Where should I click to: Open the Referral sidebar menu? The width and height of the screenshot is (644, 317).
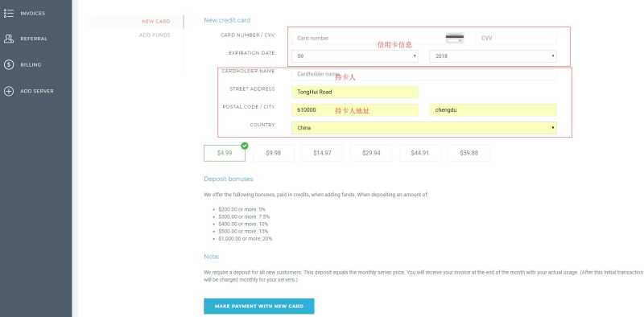pos(34,39)
